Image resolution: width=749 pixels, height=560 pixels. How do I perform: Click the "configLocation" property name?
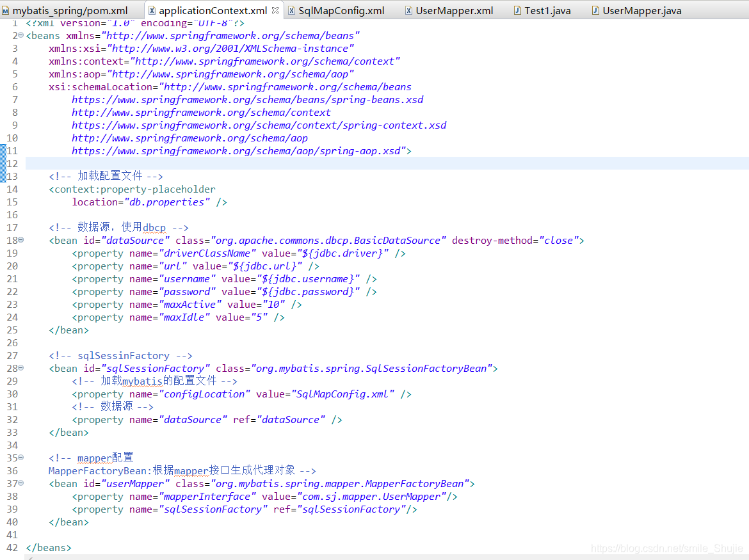(204, 394)
